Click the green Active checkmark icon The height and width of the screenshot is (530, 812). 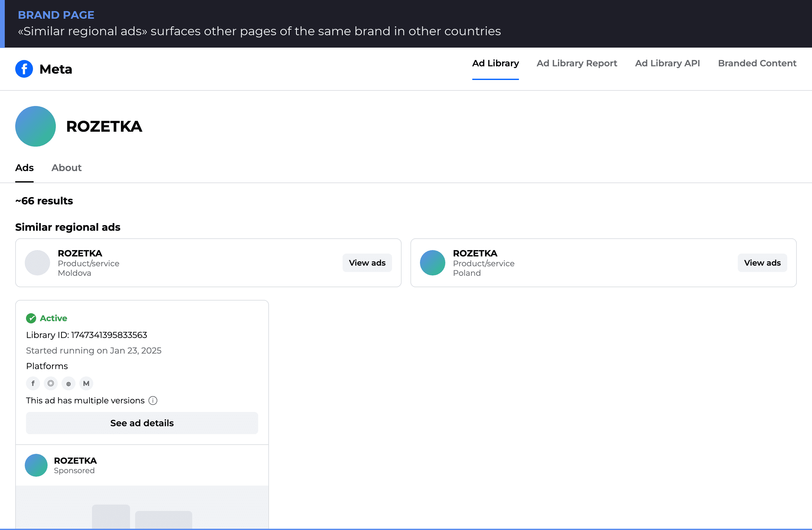click(x=31, y=318)
